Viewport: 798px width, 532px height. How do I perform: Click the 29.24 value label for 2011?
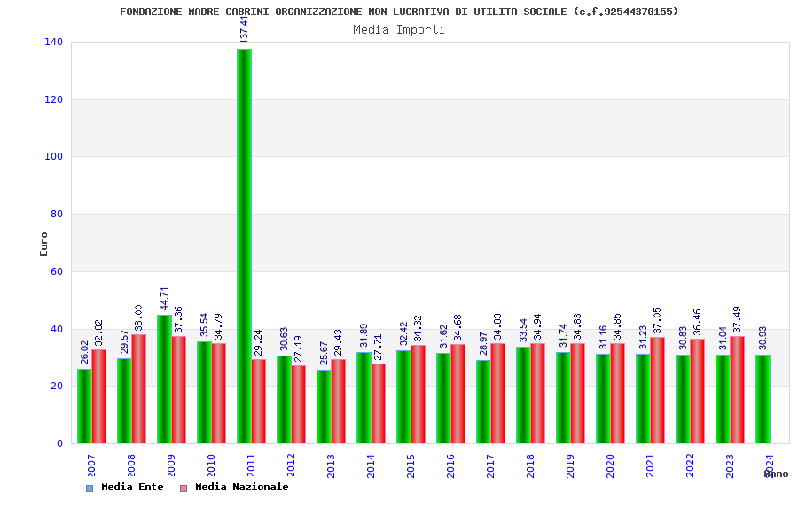click(x=259, y=342)
